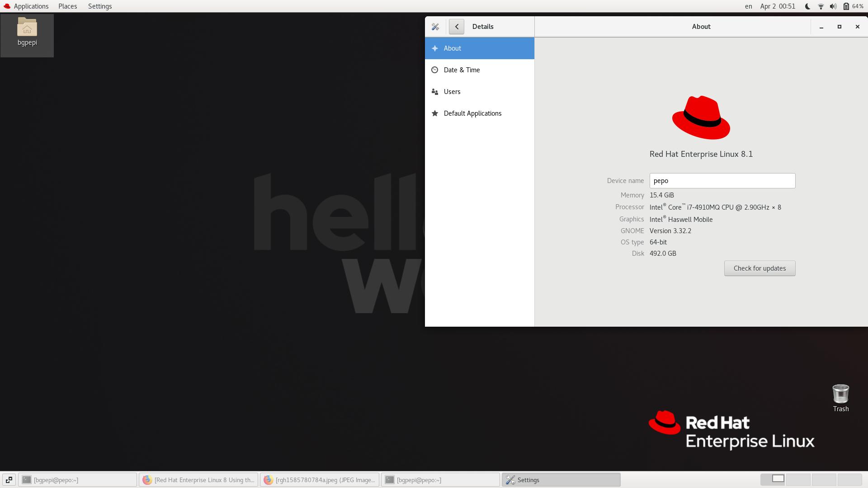
Task: Open the Date & Time panel
Action: click(x=480, y=70)
